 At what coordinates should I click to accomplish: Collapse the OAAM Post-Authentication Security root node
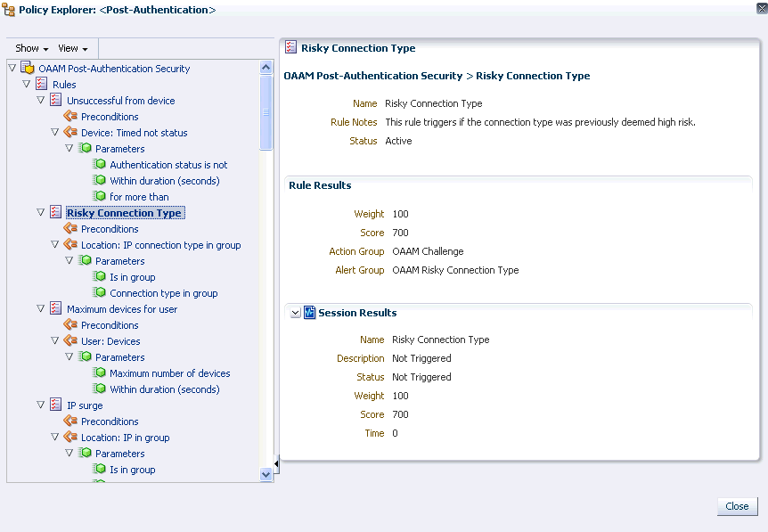11,68
